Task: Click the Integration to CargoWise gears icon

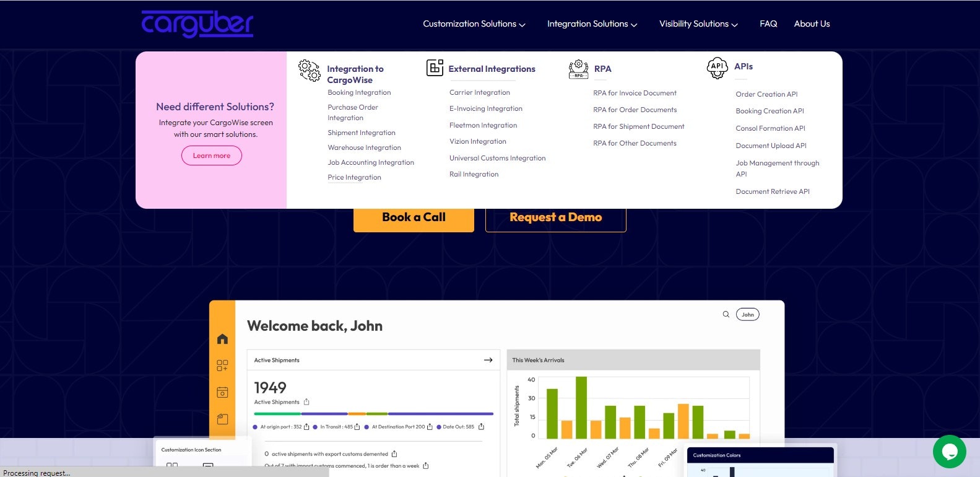Action: pos(309,70)
